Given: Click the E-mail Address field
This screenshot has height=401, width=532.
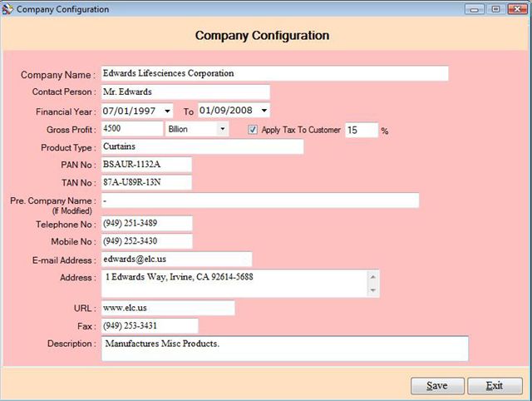Looking at the screenshot, I should point(177,259).
